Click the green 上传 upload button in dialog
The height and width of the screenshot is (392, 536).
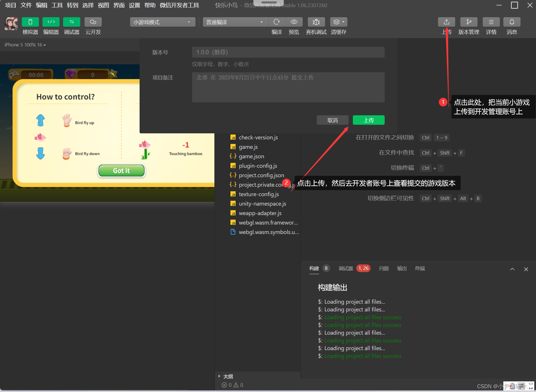point(369,120)
